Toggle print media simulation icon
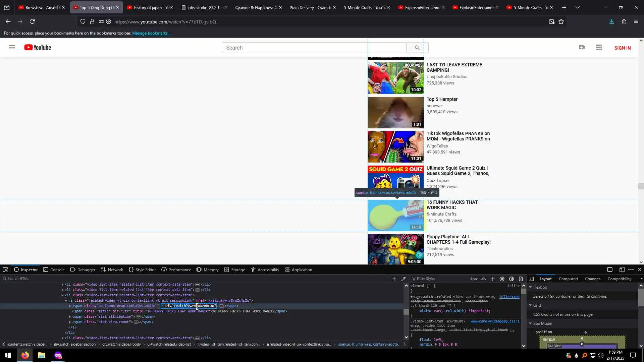This screenshot has height=362, width=644. 521,279
